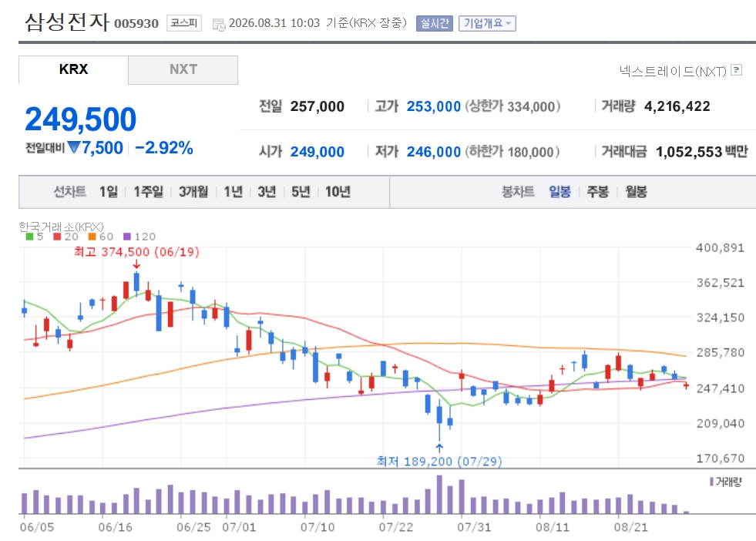Screen dimensions: 756x541
Task: Select the 5년 line chart period
Action: coord(301,192)
